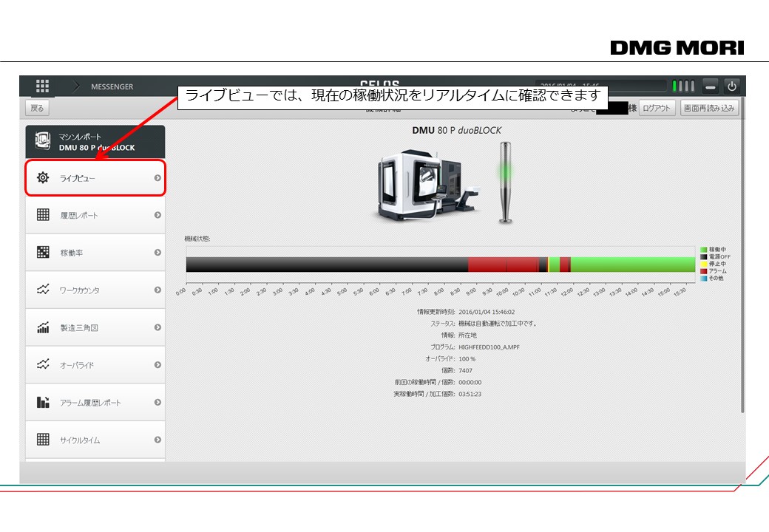This screenshot has width=769, height=532.
Task: Click the green status bars indicator
Action: pyautogui.click(x=683, y=86)
